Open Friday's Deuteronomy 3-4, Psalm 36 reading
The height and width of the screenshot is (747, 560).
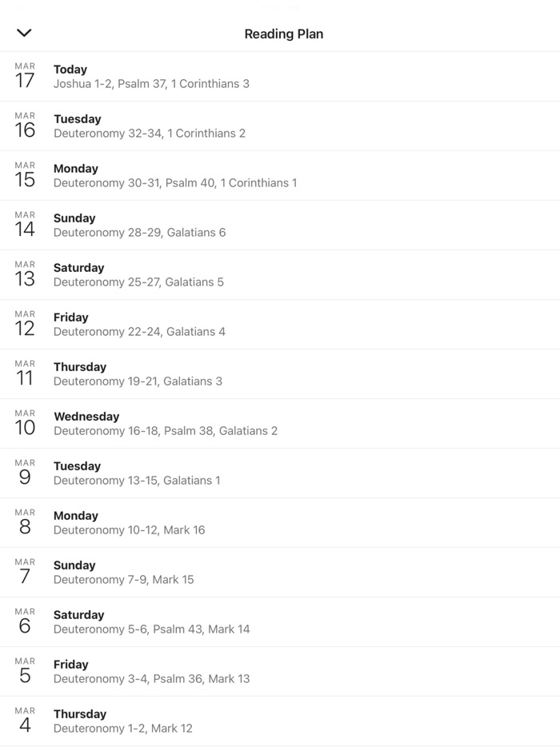pyautogui.click(x=151, y=672)
